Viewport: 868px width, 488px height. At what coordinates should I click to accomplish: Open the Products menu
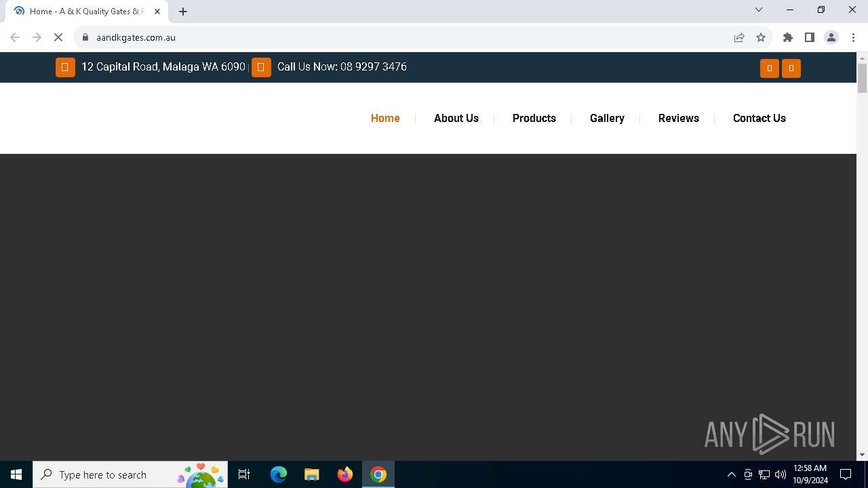click(x=534, y=118)
